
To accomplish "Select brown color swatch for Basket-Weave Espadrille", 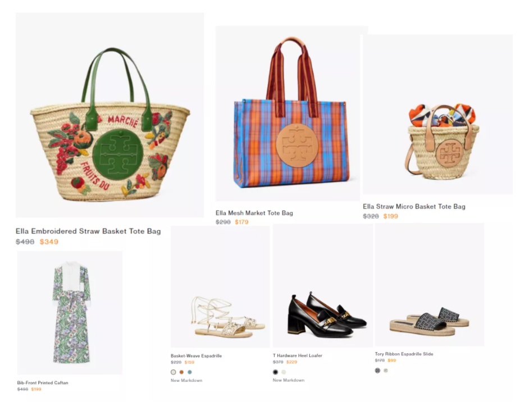I will (181, 372).
